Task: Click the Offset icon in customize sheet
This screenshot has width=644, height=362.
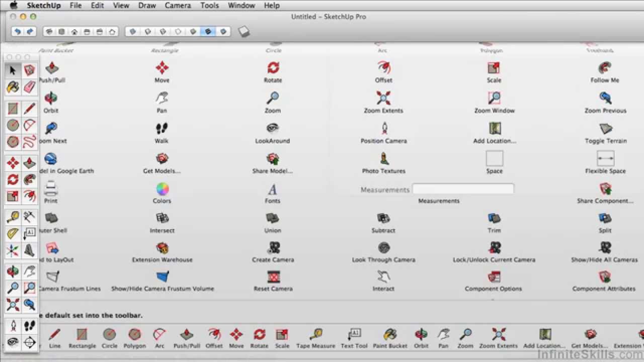Action: point(384,67)
